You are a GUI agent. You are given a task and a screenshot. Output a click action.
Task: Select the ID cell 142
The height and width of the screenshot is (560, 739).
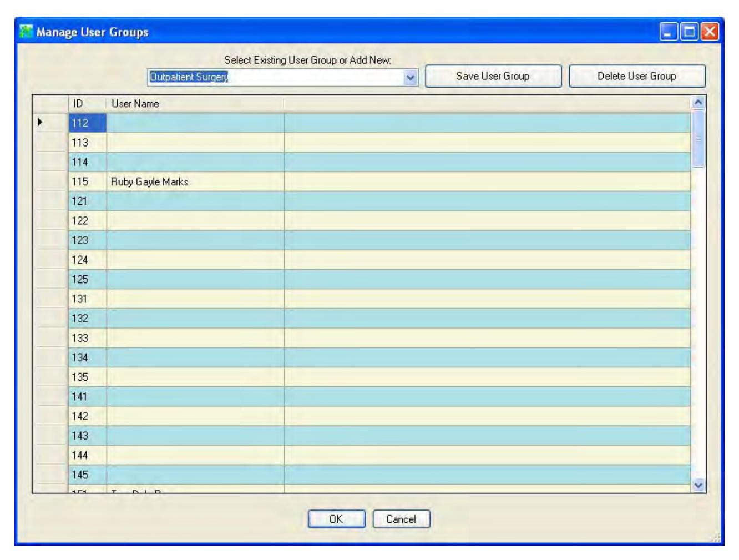88,416
